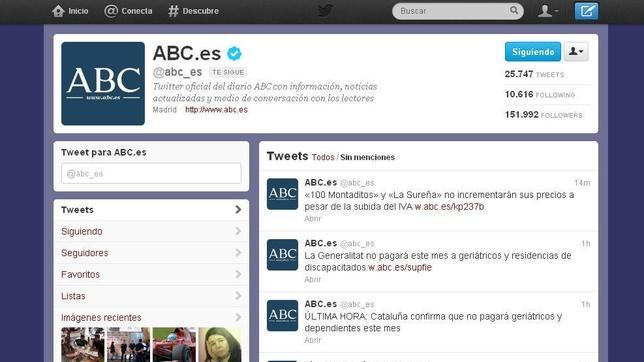The image size is (644, 362).
Task: Open the woman portrait image thumbnail
Action: coord(220,344)
